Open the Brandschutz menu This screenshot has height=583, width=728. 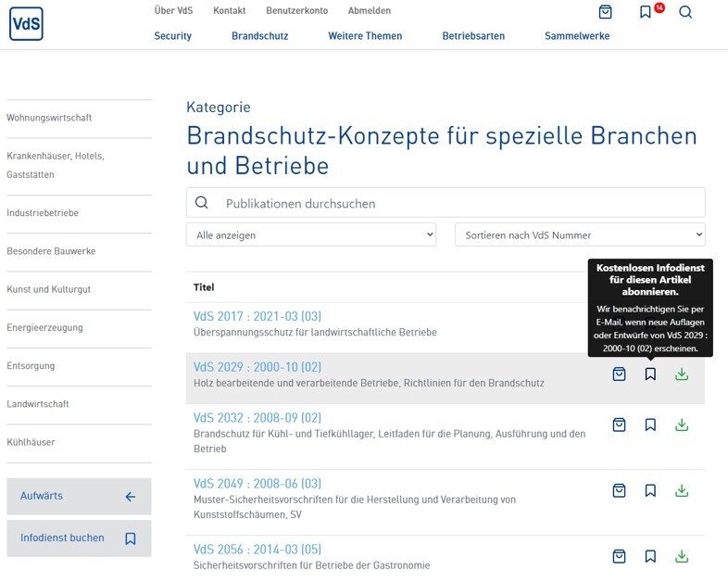tap(259, 36)
